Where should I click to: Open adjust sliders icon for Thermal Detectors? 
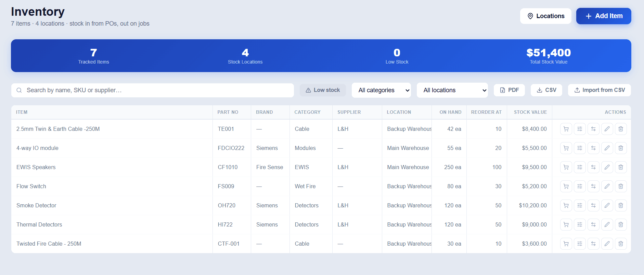tap(580, 224)
